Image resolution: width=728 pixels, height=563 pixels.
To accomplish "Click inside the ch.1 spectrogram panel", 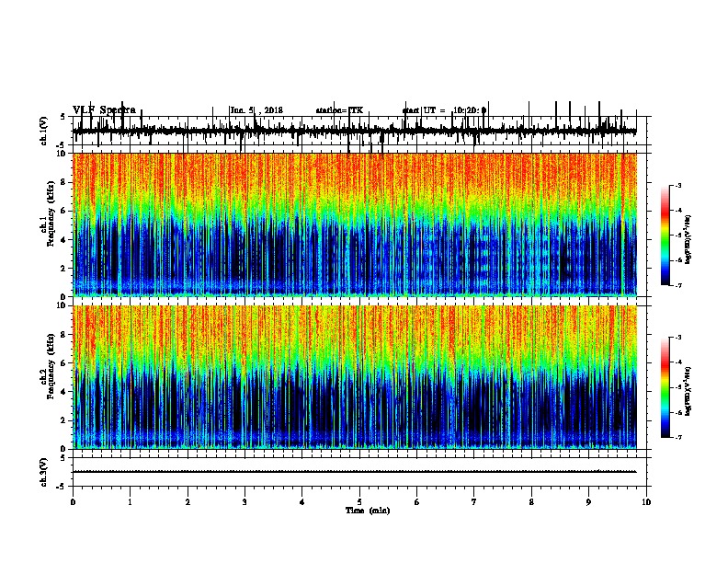I will pos(354,224).
